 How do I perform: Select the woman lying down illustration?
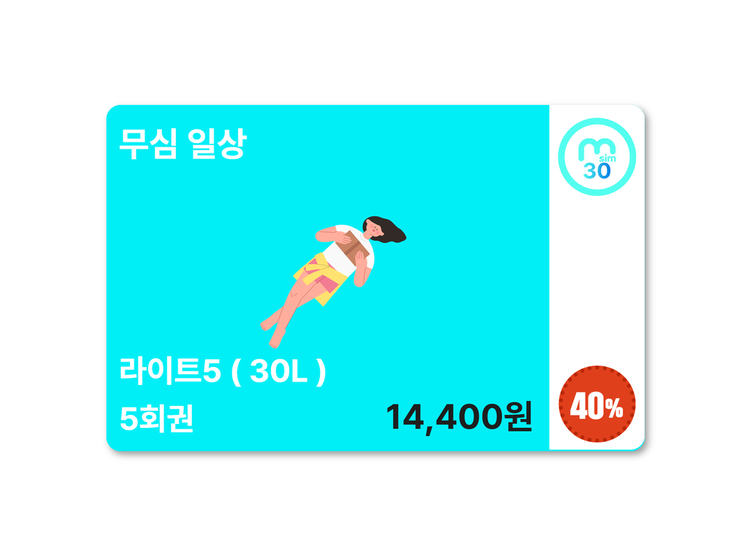(x=333, y=281)
